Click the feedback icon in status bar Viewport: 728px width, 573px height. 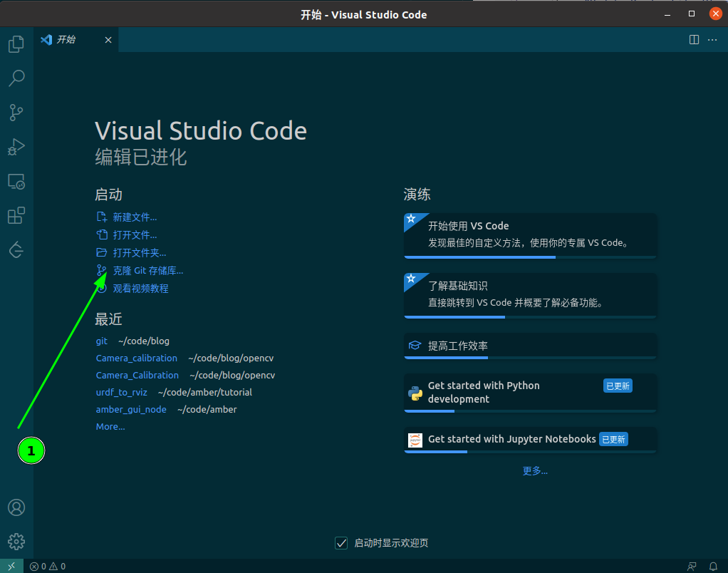[x=692, y=567]
